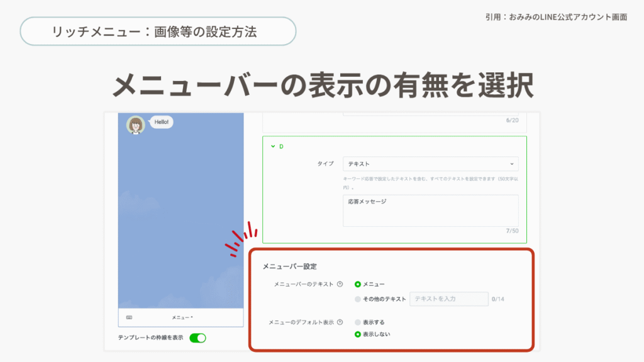Click the 応答メッセージ text area
The width and height of the screenshot is (644, 362).
pyautogui.click(x=430, y=210)
